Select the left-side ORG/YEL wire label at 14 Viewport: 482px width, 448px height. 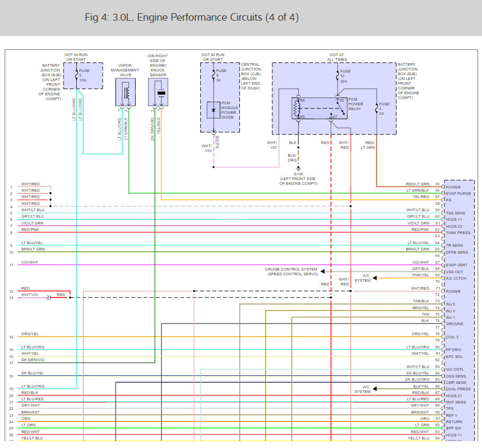click(x=30, y=334)
